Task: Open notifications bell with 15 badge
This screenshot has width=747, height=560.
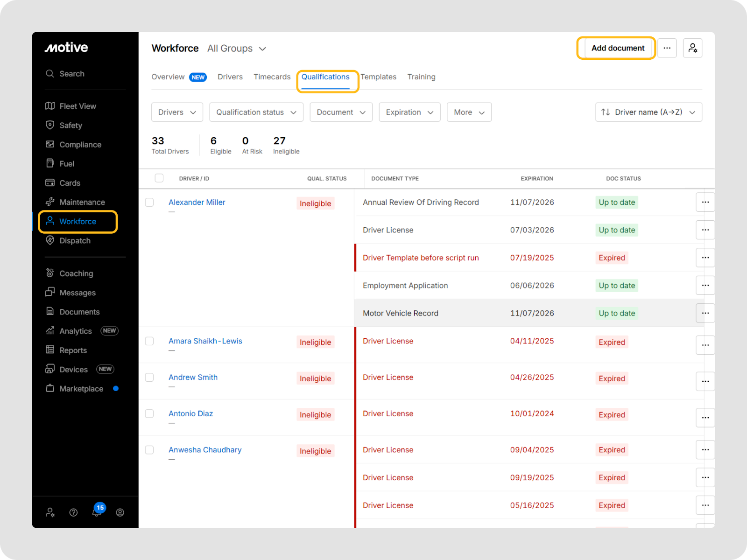Action: pos(97,512)
